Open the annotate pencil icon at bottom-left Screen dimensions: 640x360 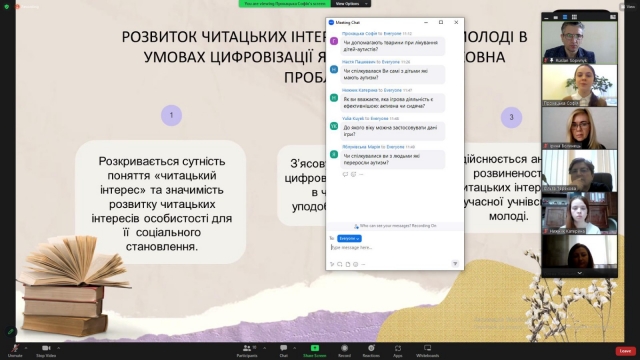tap(11, 331)
